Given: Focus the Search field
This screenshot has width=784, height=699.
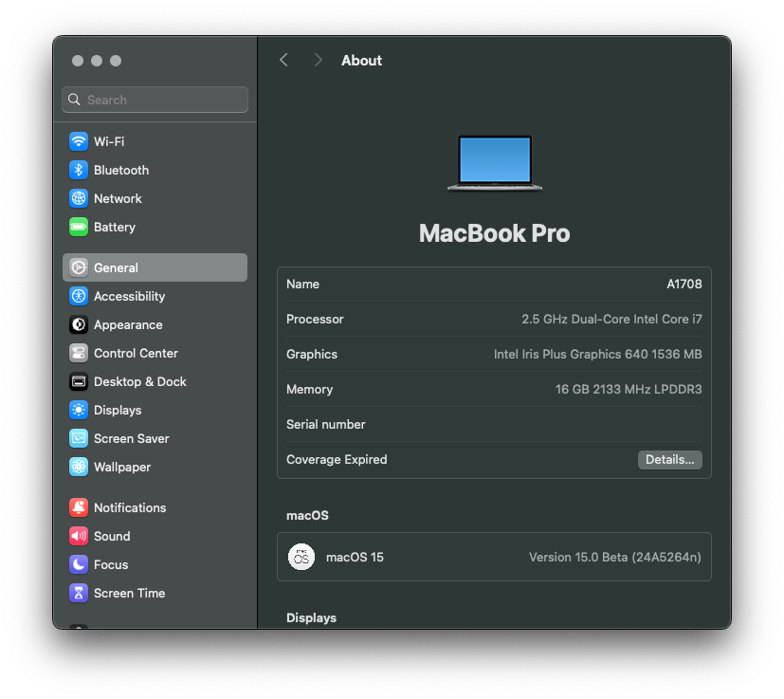Looking at the screenshot, I should (x=155, y=100).
